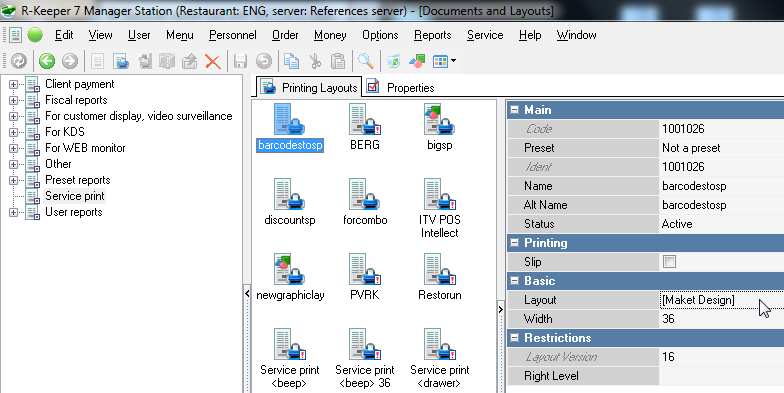Expand the User reports tree node
The width and height of the screenshot is (784, 393).
(14, 212)
